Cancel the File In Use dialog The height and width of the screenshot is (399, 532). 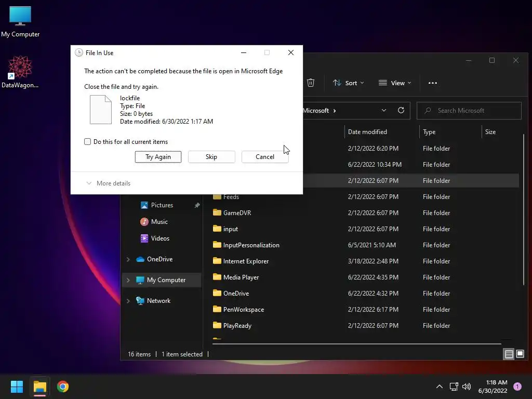coord(265,157)
